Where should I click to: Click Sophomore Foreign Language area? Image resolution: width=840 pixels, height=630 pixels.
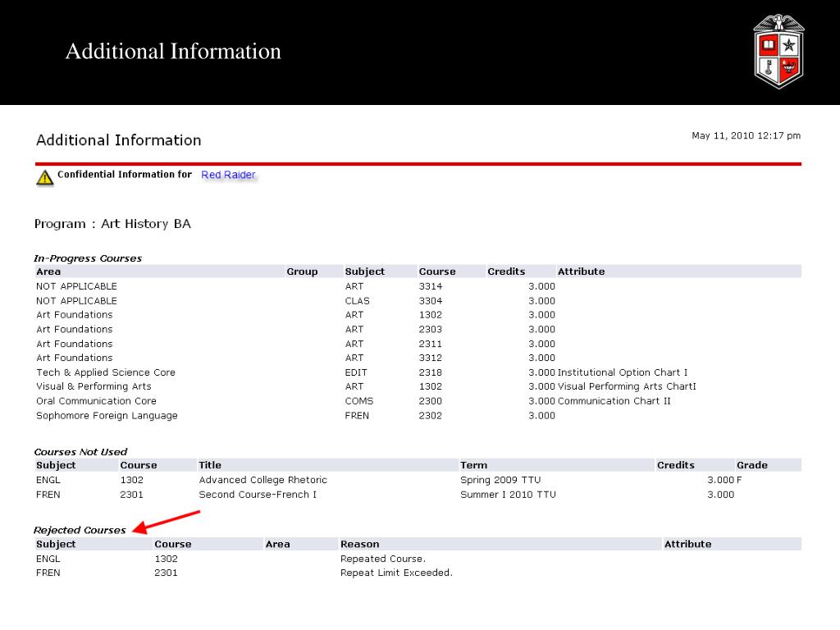(107, 415)
